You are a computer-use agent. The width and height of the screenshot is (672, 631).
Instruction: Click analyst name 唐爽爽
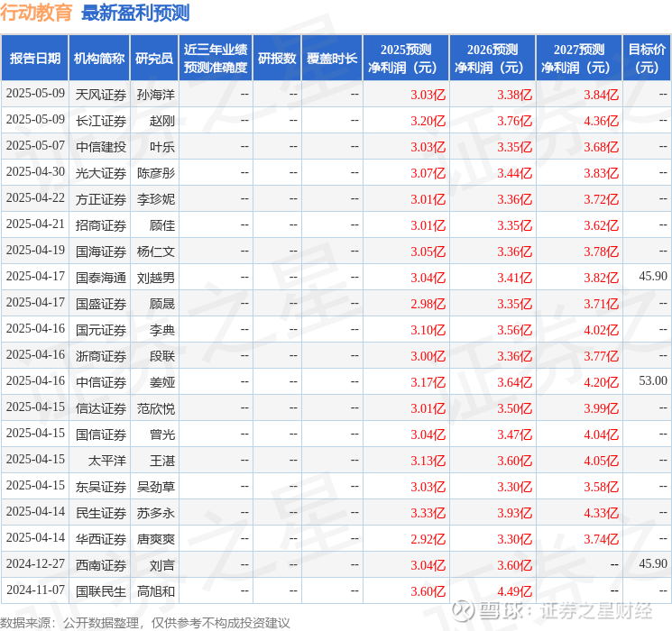155,539
